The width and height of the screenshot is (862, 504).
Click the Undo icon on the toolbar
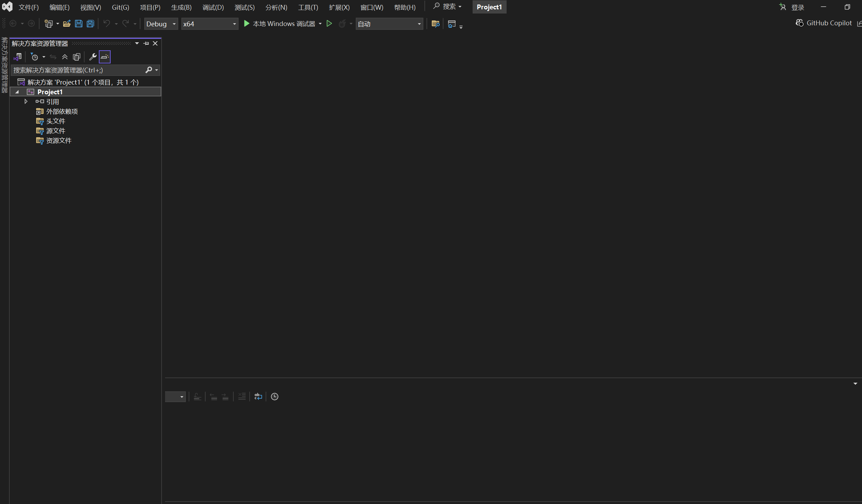(x=106, y=23)
